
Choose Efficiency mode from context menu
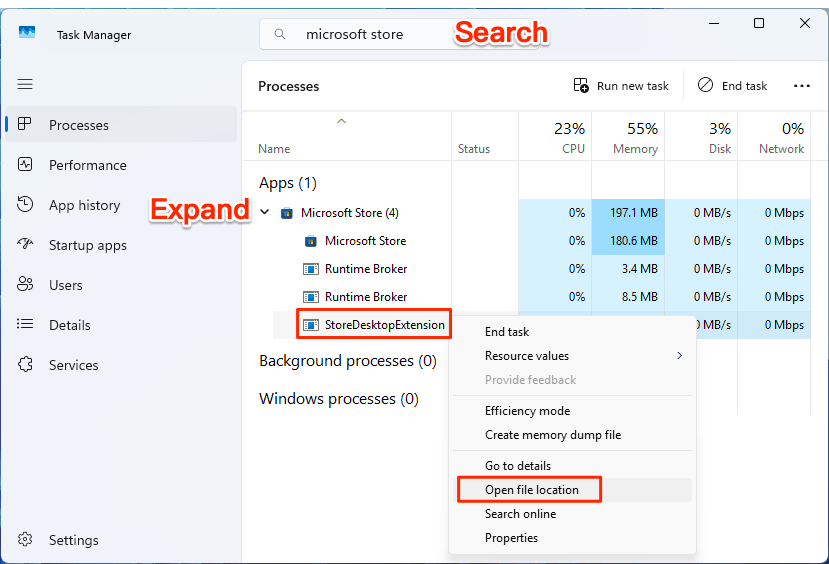572,411
